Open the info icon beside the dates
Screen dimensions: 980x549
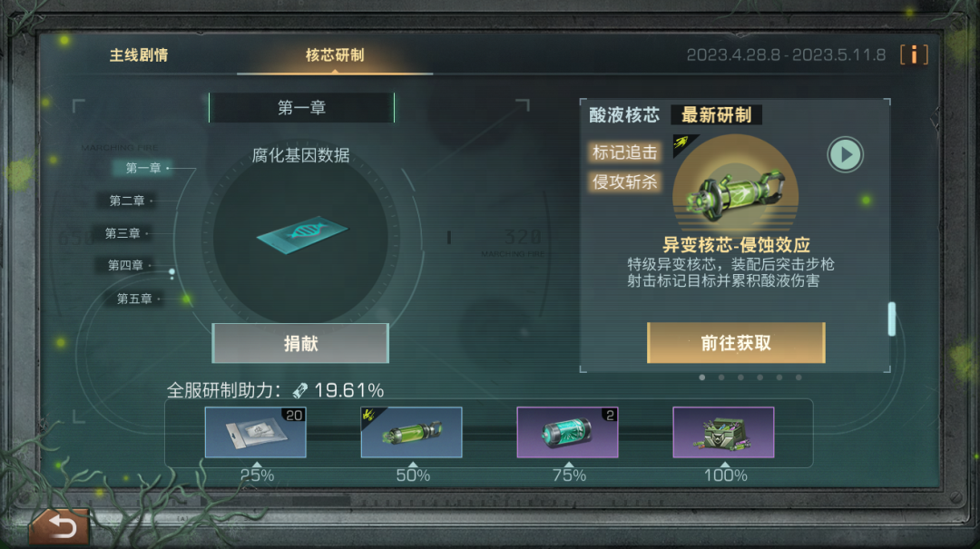point(914,54)
